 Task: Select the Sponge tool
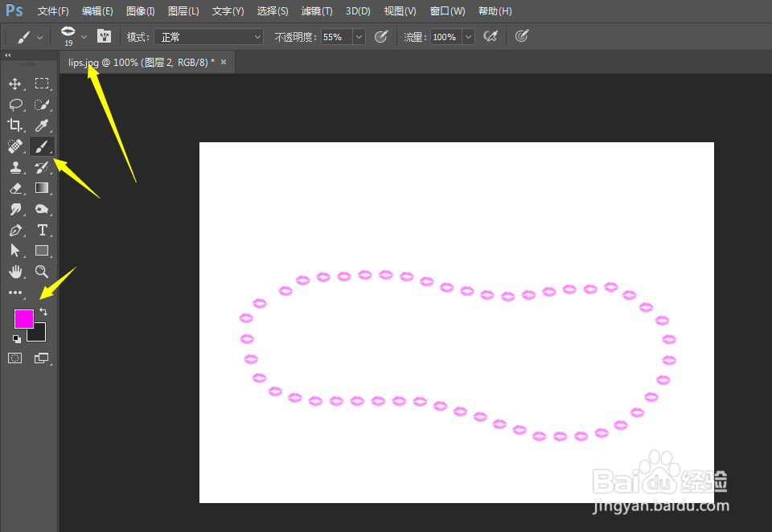tap(42, 209)
